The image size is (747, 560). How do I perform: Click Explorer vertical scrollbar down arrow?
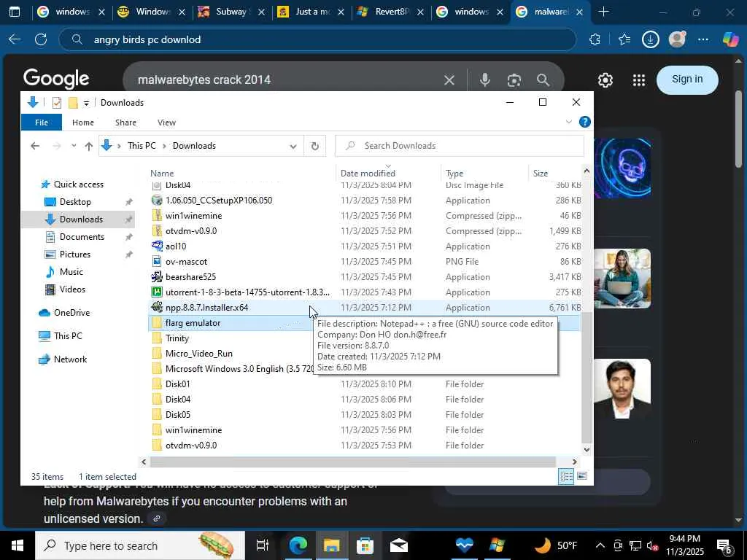point(587,449)
